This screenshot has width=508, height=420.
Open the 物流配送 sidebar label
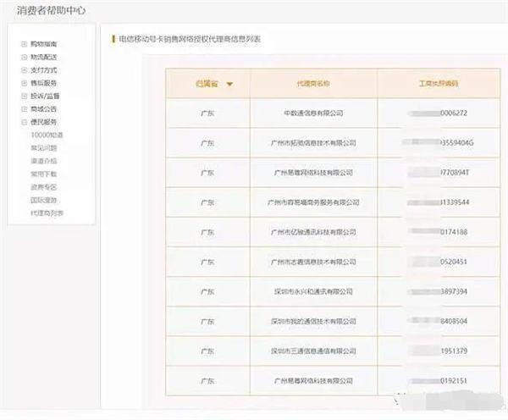44,57
